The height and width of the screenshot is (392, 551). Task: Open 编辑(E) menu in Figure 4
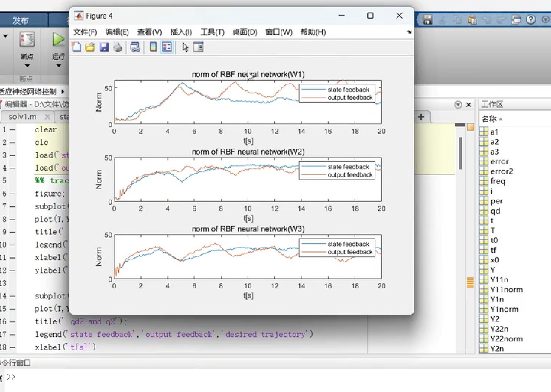117,32
